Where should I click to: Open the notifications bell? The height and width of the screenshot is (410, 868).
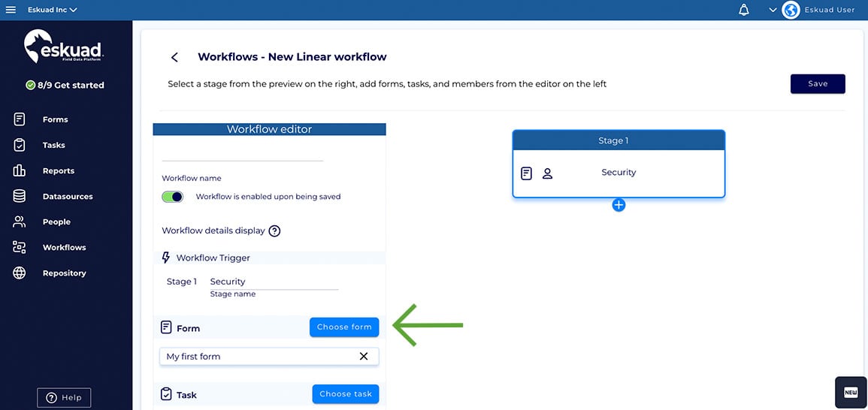pos(744,10)
